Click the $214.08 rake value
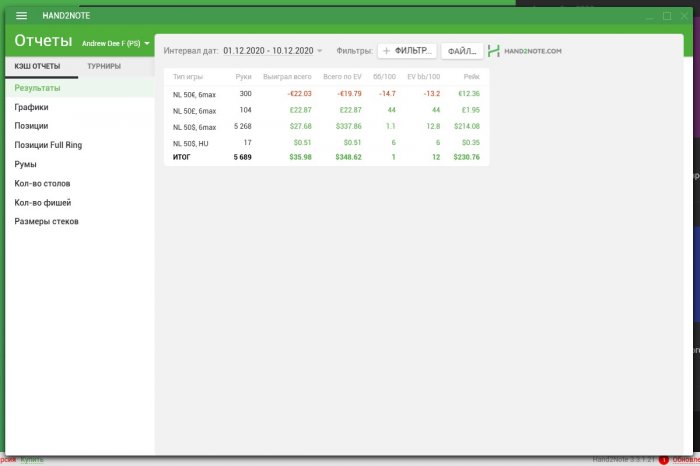700x466 pixels. click(x=467, y=126)
